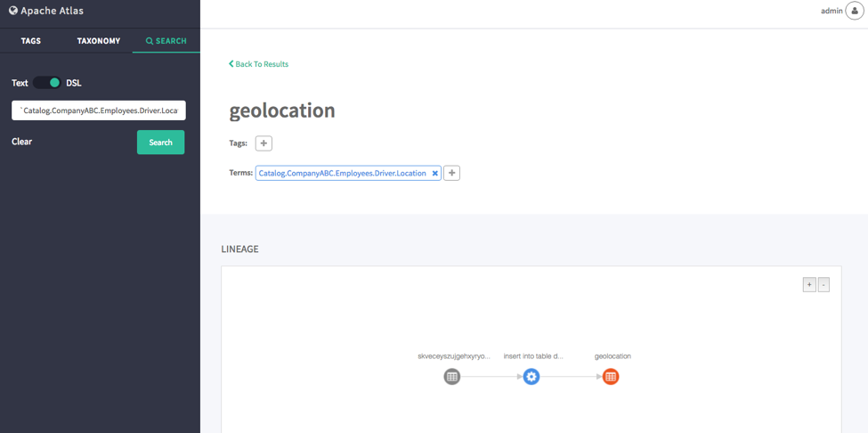Click the Apache Atlas globe logo icon
The width and height of the screenshot is (868, 433).
tap(13, 11)
